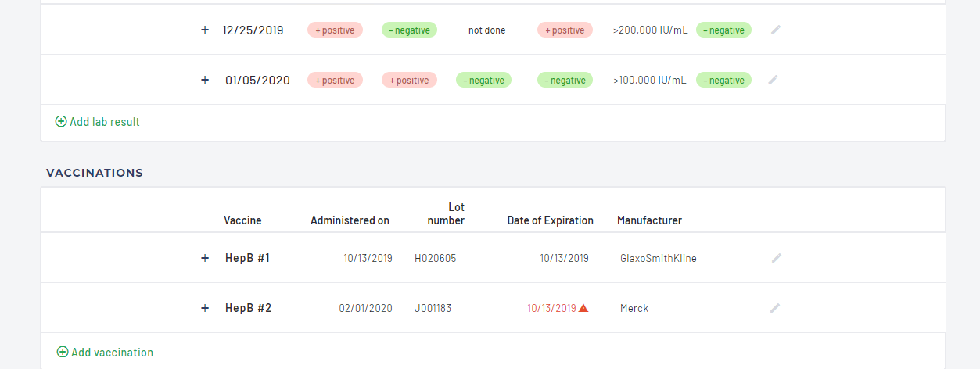Viewport: 980px width, 369px height.
Task: Expand the 01/05/2020 lab result row
Action: 205,80
